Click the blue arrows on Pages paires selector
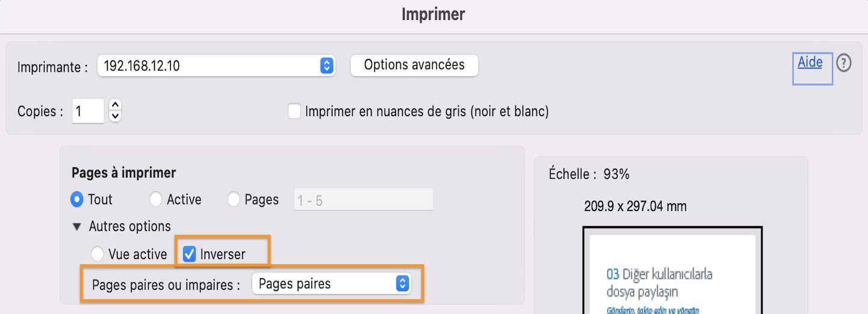Viewport: 868px width, 314px height. pos(403,284)
